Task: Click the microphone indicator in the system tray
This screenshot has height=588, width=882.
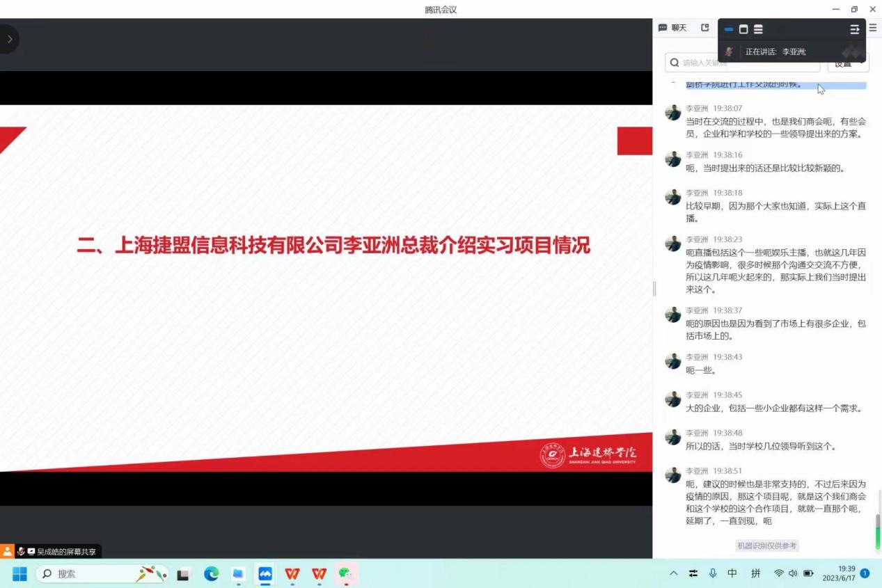Action: (x=713, y=573)
